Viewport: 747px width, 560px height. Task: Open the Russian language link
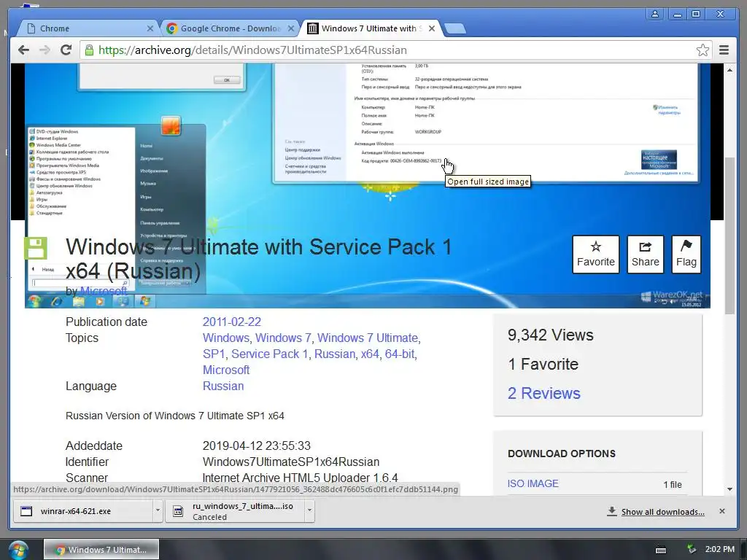(223, 386)
